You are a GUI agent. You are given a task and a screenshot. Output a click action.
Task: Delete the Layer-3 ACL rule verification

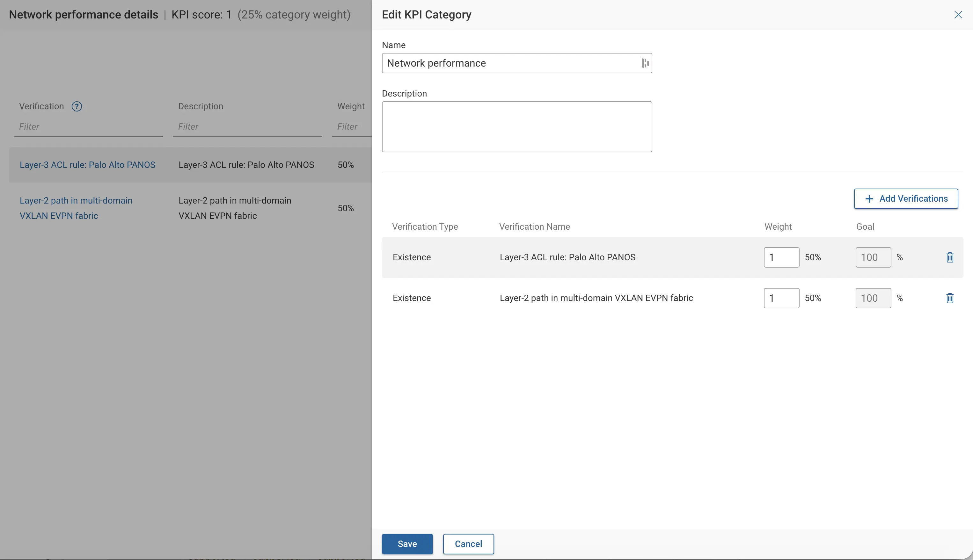(x=949, y=257)
